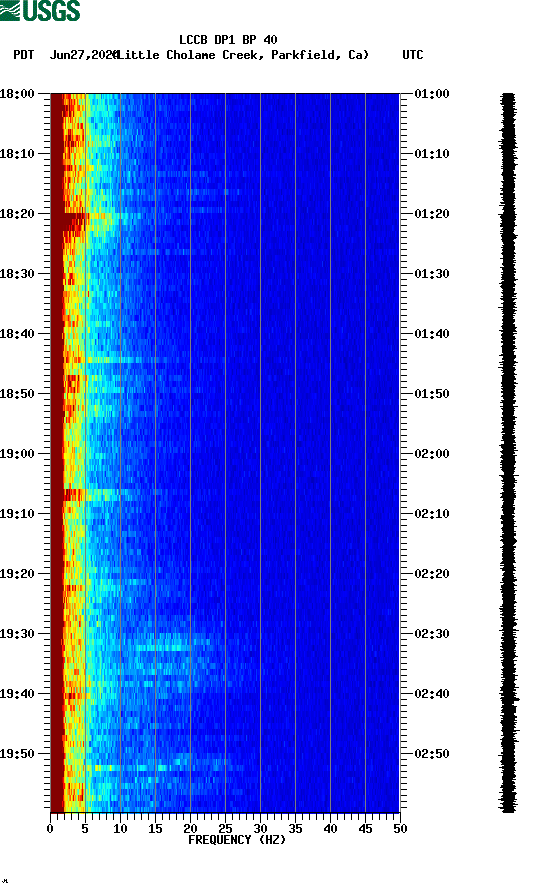Viewport: 552px width, 892px height.
Task: Click the 02:00 UTC time label
Action: [x=432, y=454]
